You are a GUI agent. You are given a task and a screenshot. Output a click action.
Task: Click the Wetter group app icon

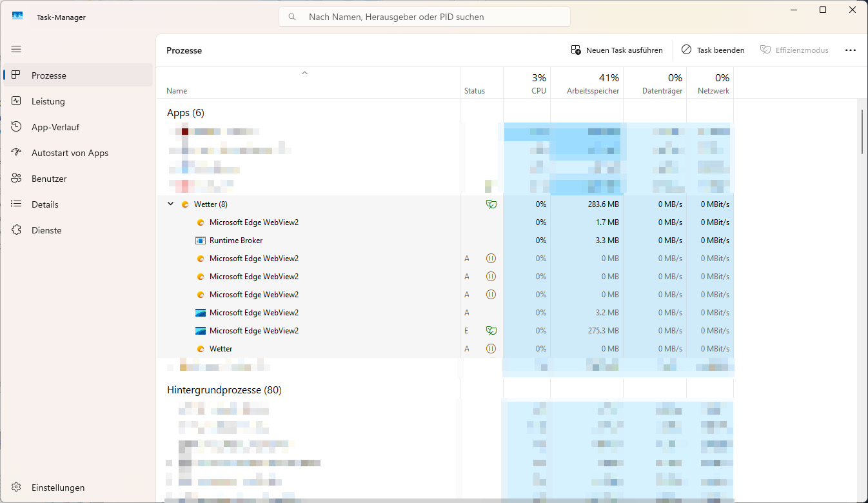pos(185,204)
